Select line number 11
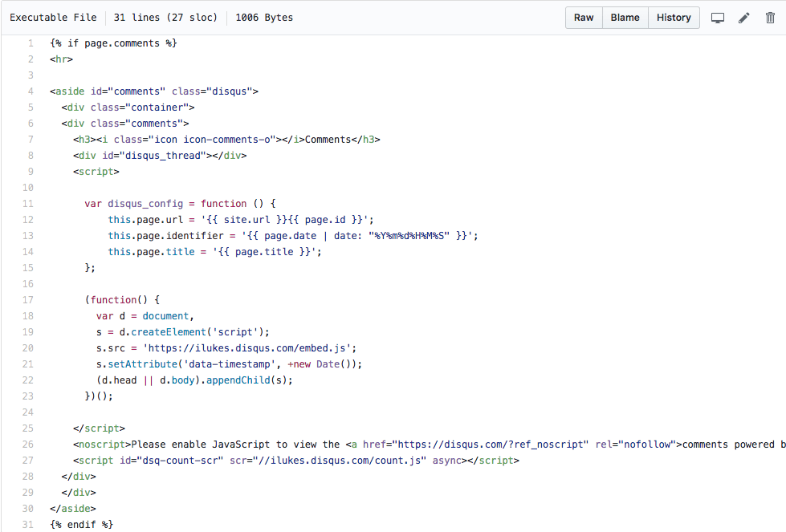This screenshot has height=532, width=786. (x=28, y=204)
